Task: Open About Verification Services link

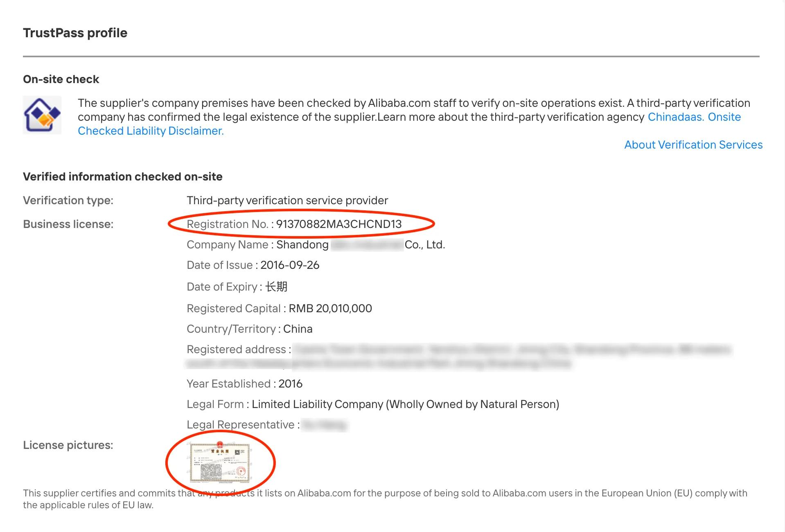Action: point(693,145)
